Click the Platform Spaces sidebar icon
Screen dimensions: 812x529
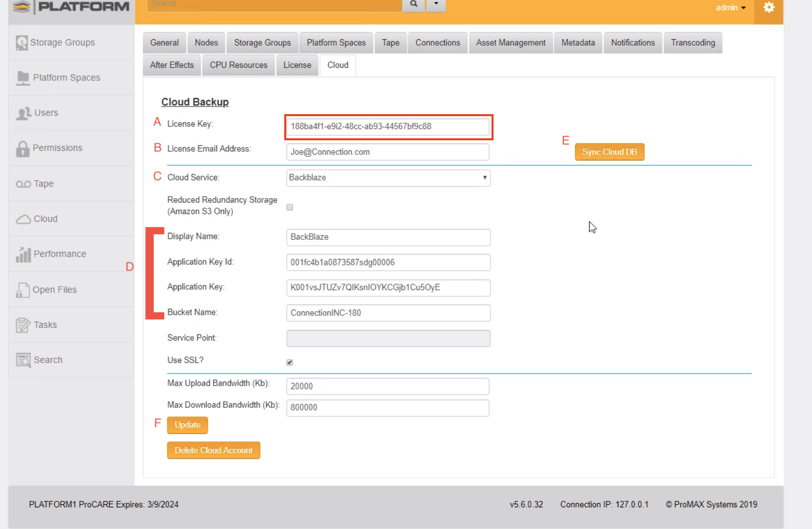23,78
